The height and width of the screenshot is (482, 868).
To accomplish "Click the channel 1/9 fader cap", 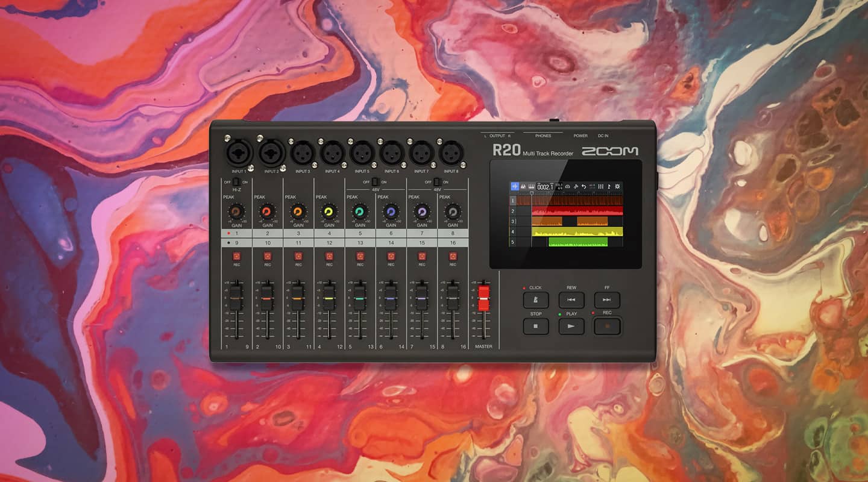I will pos(236,298).
